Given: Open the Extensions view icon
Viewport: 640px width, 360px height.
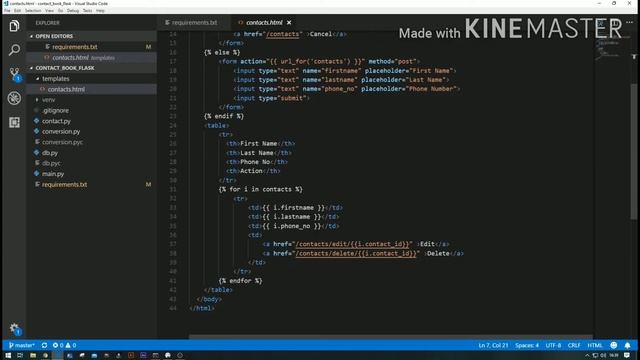Looking at the screenshot, I should 14,122.
